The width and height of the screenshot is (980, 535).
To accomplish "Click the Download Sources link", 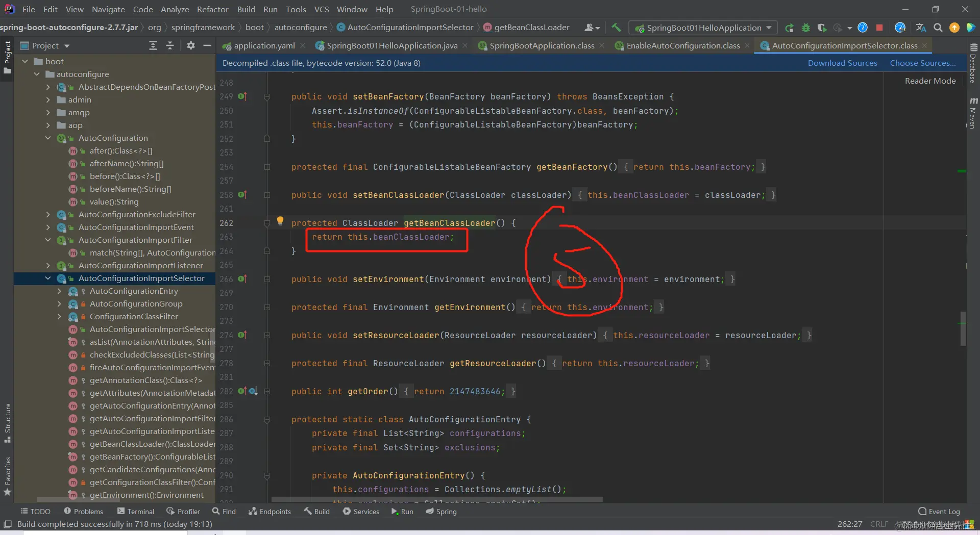I will pyautogui.click(x=842, y=63).
